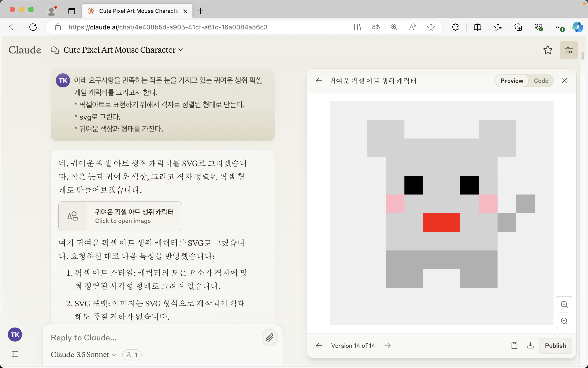588x368 pixels.
Task: Open the 귀여운 픽셀 아트 생쥐 캐릭터 artifact card
Action: pyautogui.click(x=120, y=216)
